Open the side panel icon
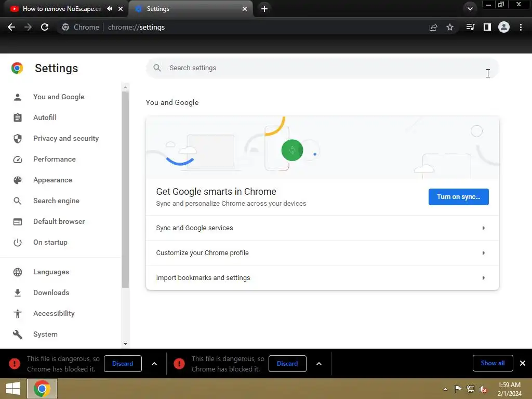 pos(487,27)
